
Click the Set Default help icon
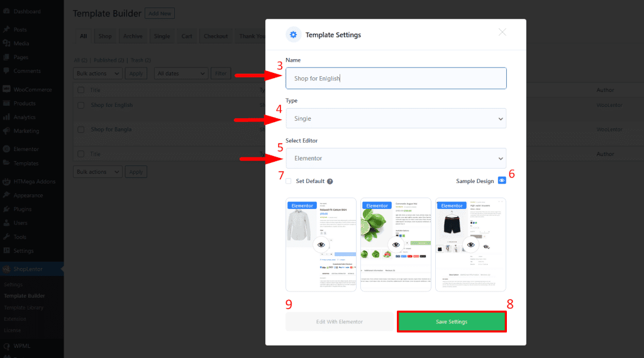point(330,181)
